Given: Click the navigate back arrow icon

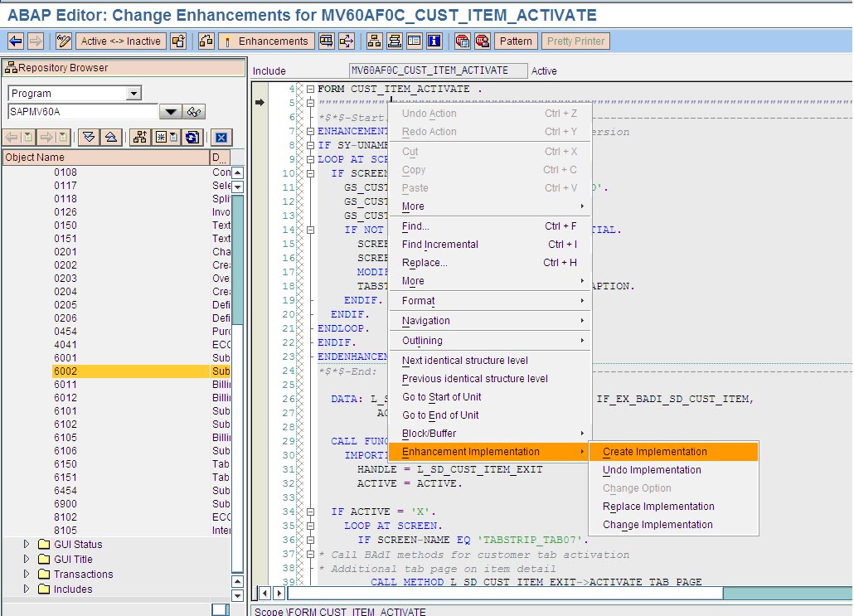Looking at the screenshot, I should 17,40.
